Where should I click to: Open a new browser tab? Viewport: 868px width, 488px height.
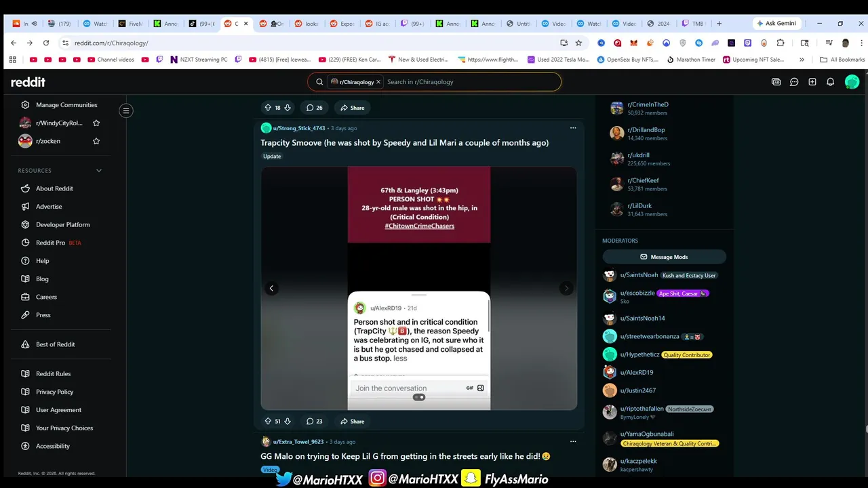719,24
